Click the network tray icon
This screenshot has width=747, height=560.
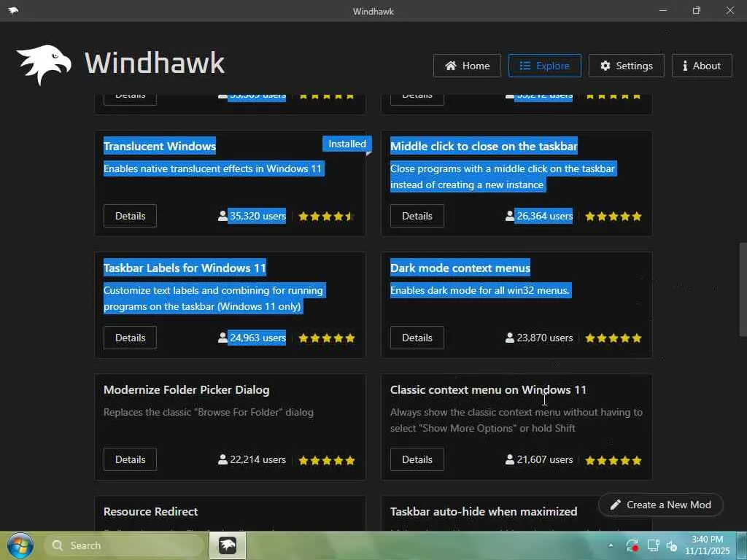tap(653, 545)
